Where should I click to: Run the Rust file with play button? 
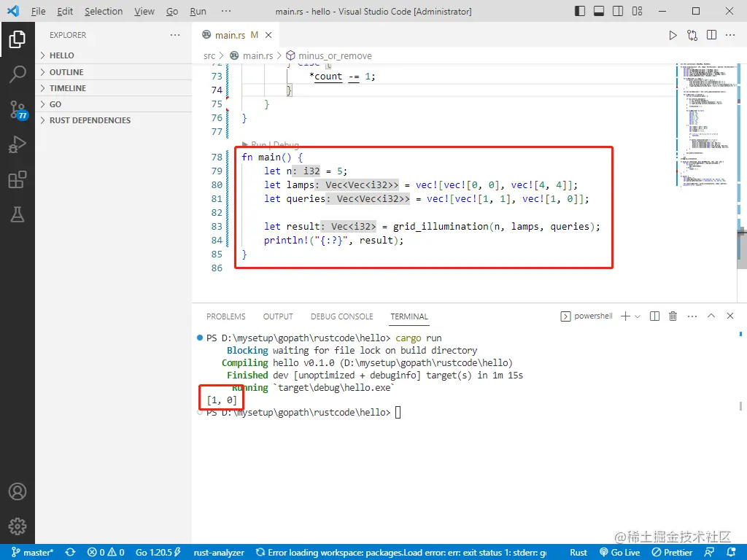point(673,35)
